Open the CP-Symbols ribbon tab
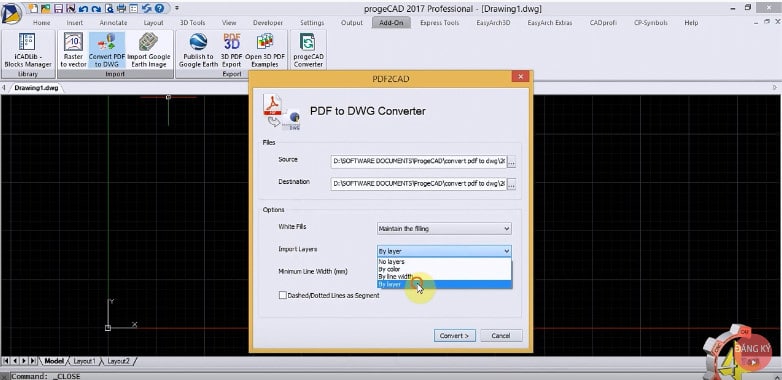This screenshot has height=380, width=782. (650, 23)
